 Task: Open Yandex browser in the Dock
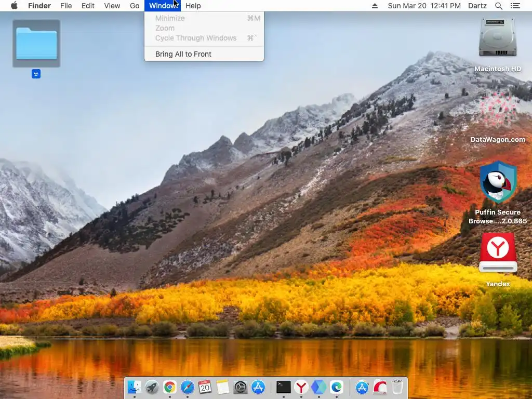pyautogui.click(x=301, y=387)
